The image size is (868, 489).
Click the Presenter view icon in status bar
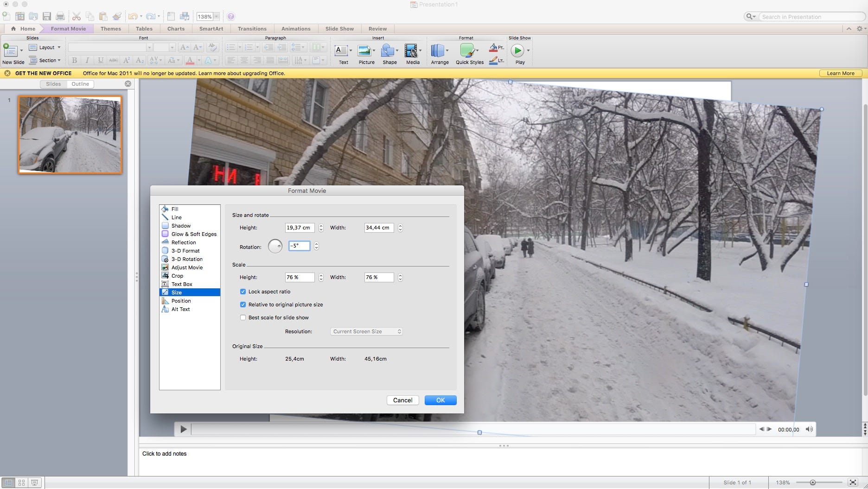pyautogui.click(x=34, y=483)
